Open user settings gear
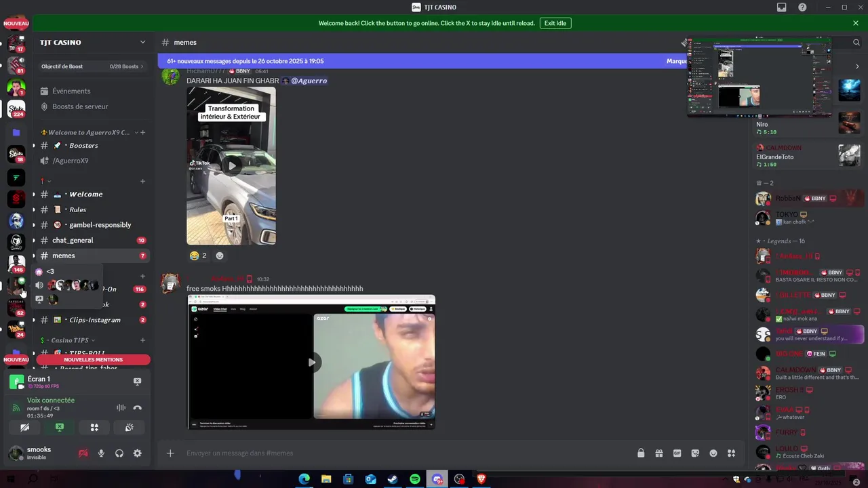 point(137,453)
